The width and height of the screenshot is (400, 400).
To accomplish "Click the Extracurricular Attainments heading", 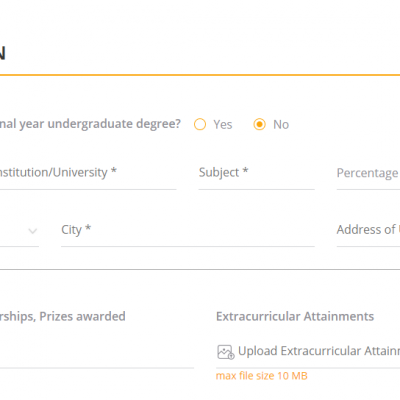I will click(295, 316).
